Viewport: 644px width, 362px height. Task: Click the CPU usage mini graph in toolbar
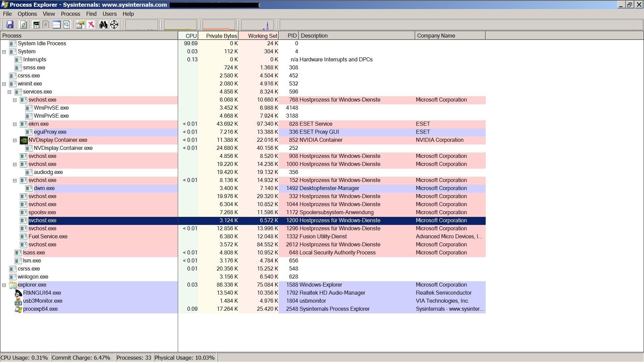click(x=142, y=25)
